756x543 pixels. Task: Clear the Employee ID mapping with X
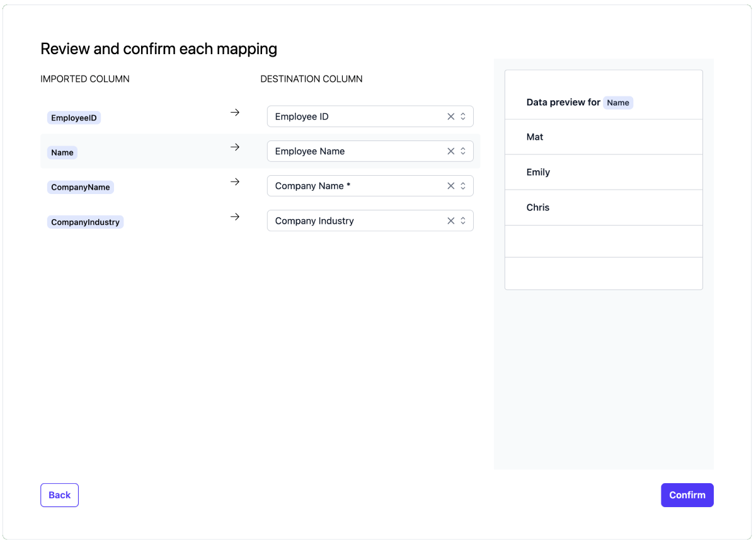450,117
